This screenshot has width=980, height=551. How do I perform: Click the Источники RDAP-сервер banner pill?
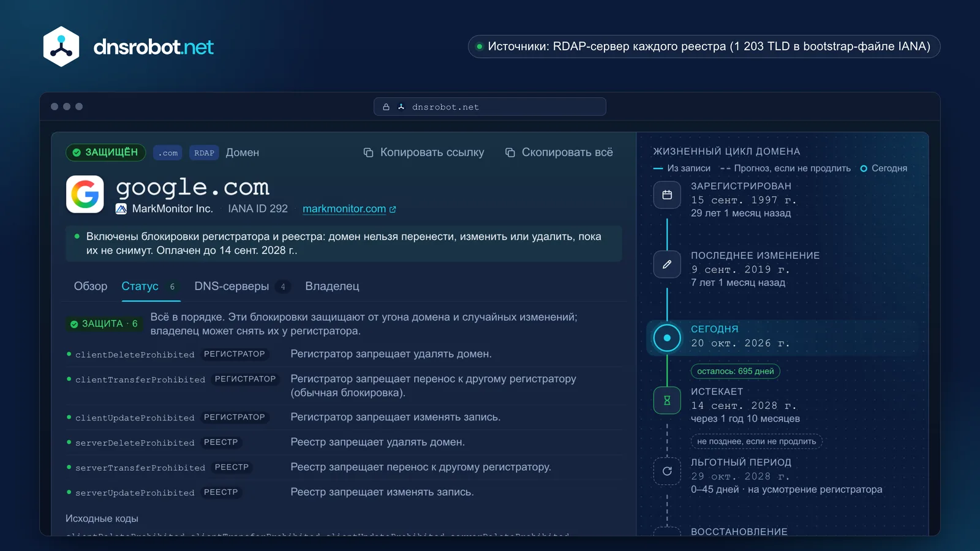point(704,47)
